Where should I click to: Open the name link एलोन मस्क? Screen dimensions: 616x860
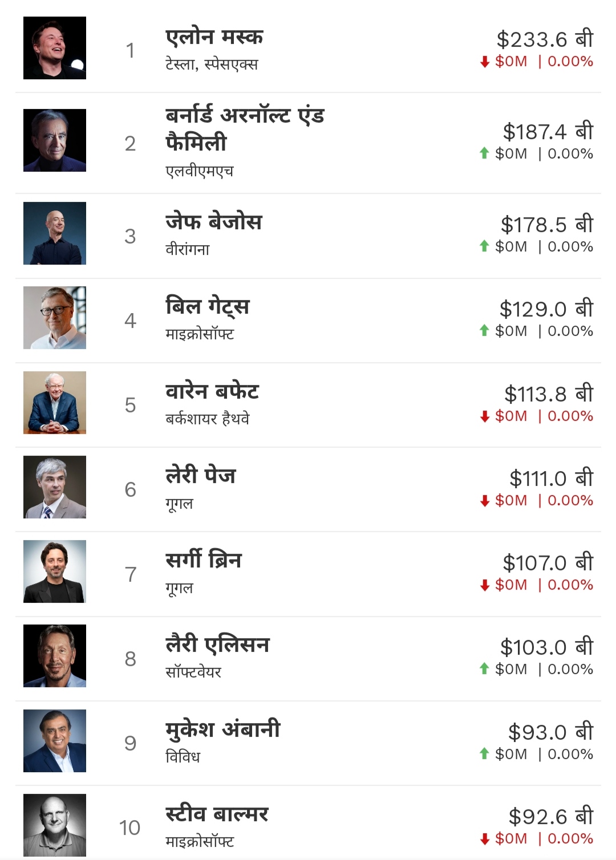[214, 37]
